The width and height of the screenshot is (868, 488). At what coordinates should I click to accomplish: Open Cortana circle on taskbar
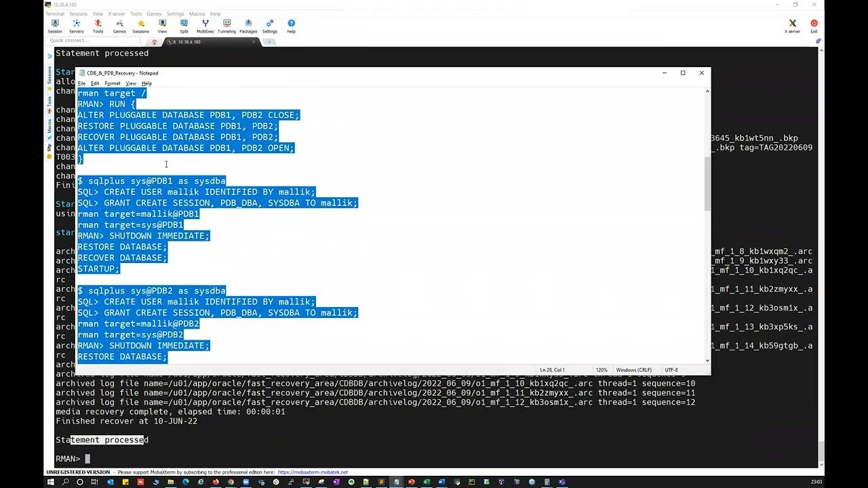pyautogui.click(x=80, y=482)
